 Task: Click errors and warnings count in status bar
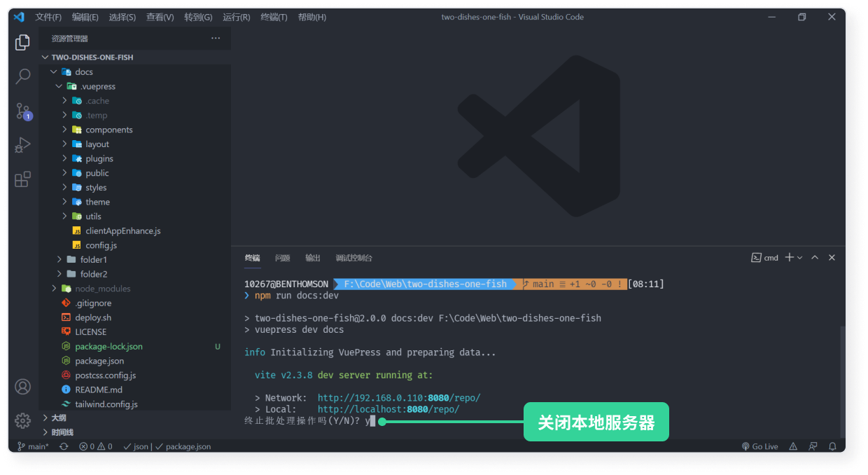coord(96,446)
